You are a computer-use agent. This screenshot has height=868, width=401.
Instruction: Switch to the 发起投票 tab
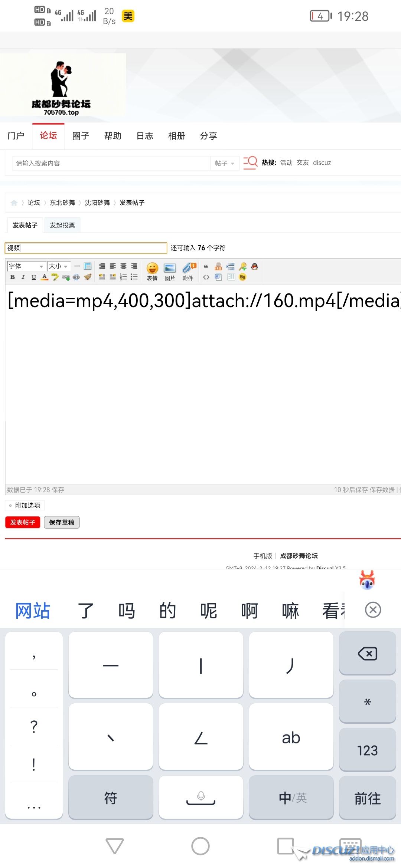(62, 225)
